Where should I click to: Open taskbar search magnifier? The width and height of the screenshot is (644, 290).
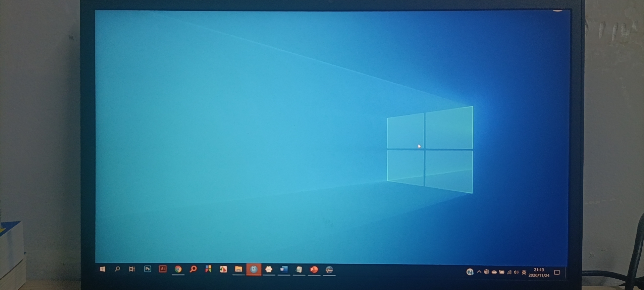(x=117, y=269)
